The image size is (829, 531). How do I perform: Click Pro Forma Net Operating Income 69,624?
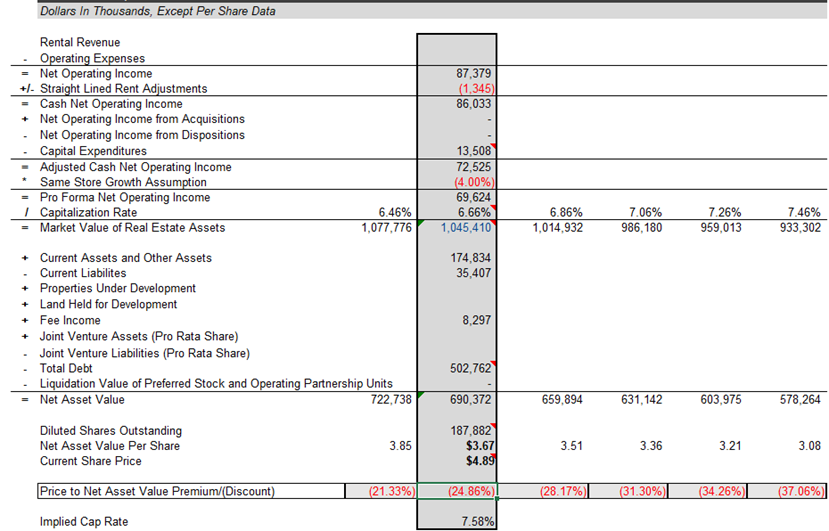473,197
